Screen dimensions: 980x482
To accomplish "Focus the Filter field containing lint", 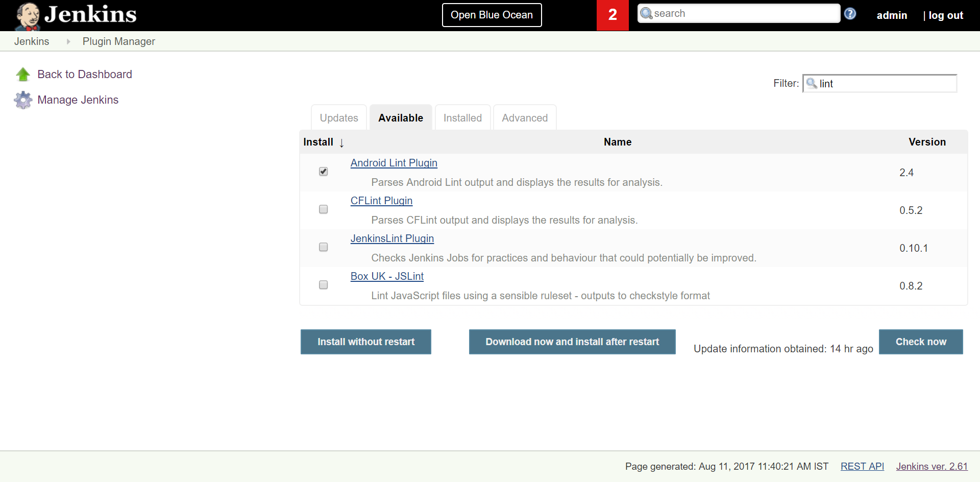I will pos(880,83).
